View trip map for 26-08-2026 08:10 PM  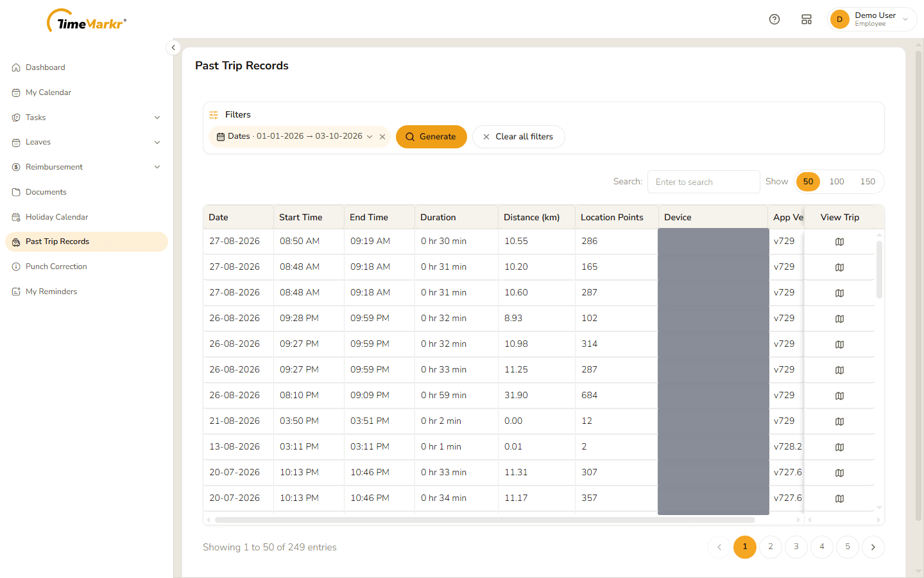point(839,396)
